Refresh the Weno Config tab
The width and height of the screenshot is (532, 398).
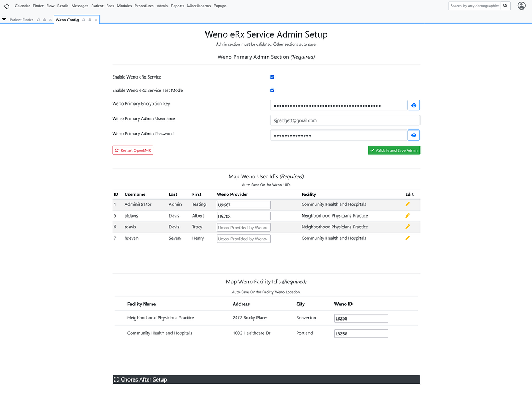pos(83,20)
